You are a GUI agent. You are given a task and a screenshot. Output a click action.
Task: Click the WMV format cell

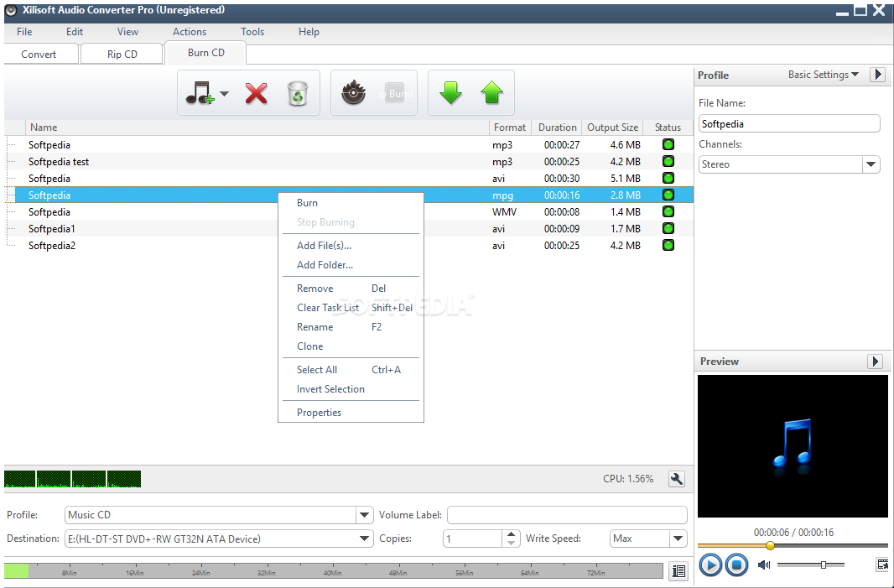click(505, 212)
